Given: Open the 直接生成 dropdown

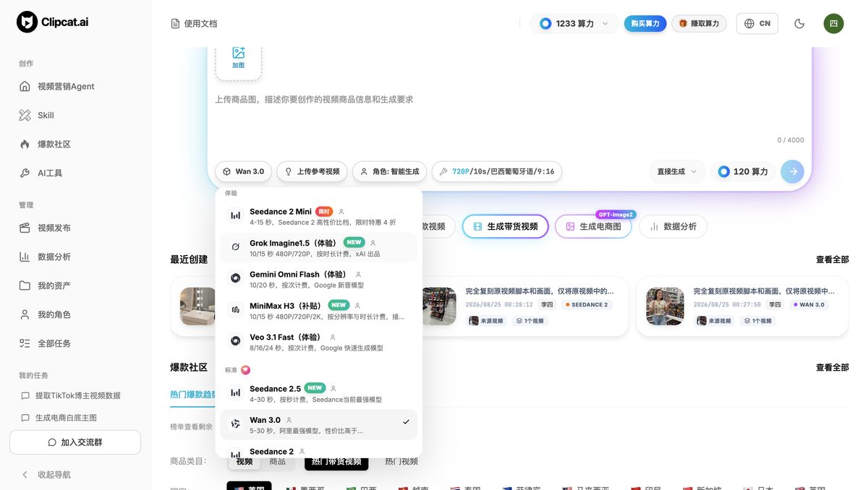Looking at the screenshot, I should [x=677, y=172].
